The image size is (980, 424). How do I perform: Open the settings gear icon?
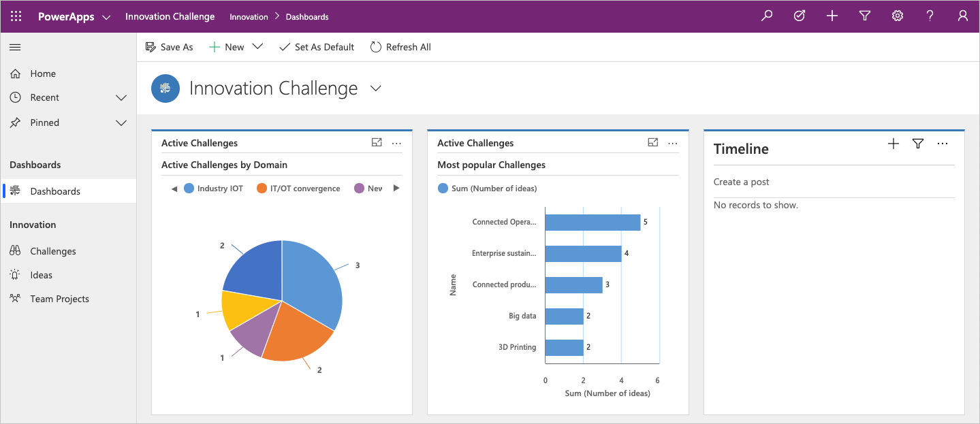click(898, 16)
